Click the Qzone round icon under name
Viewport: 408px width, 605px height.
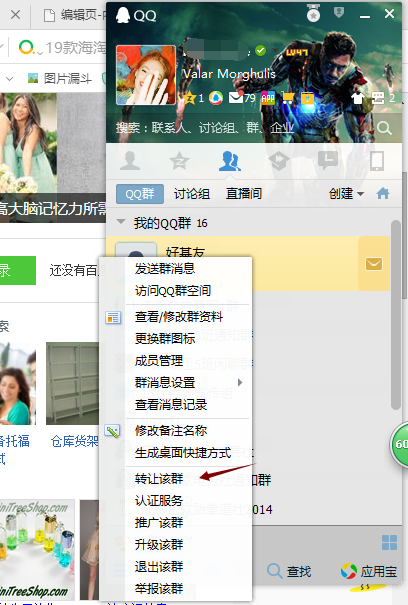216,98
